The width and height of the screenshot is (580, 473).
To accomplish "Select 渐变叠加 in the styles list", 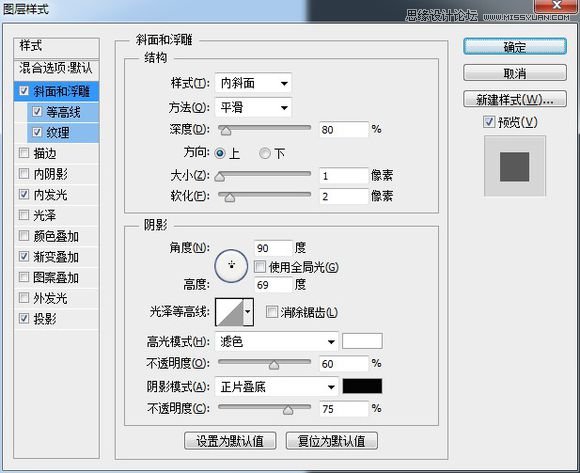I will [x=56, y=257].
